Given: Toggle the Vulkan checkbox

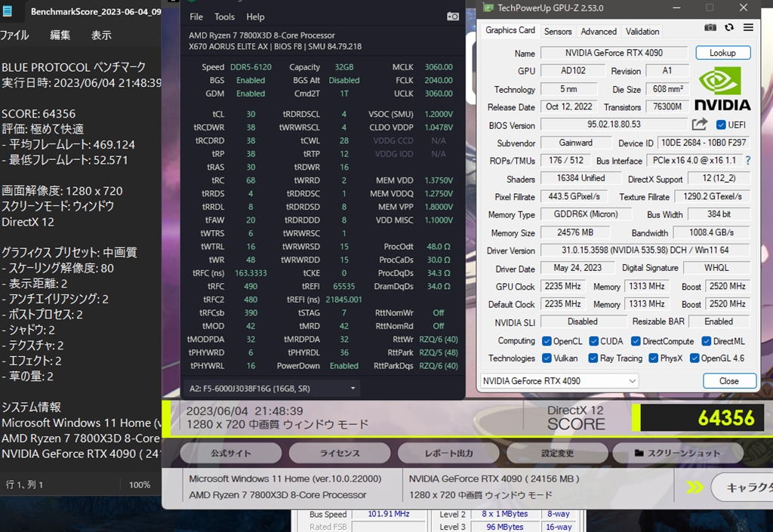Looking at the screenshot, I should click(x=547, y=358).
